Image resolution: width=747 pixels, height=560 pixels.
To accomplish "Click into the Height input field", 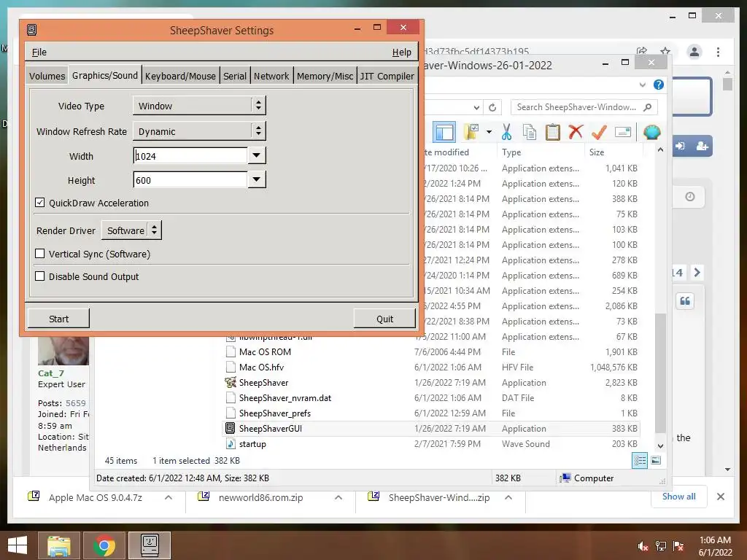I will pyautogui.click(x=190, y=180).
